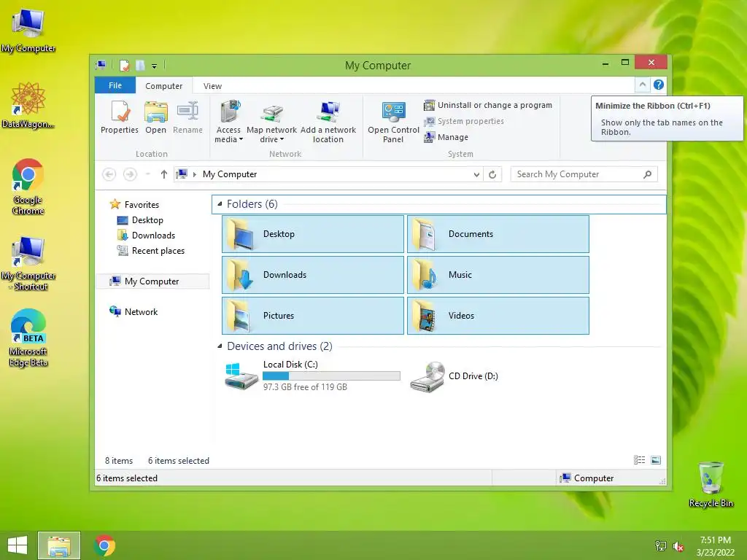Click Add a network location
The width and height of the screenshot is (747, 560).
click(328, 122)
